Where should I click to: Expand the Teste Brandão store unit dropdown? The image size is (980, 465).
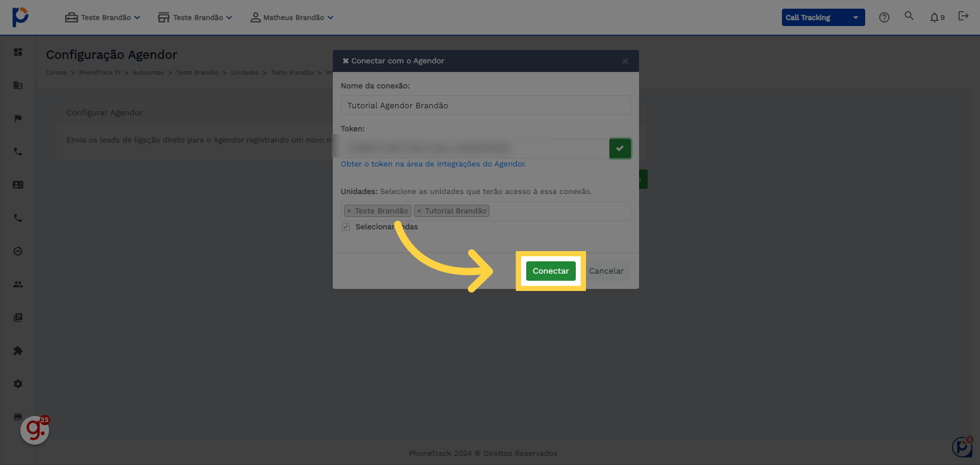195,17
